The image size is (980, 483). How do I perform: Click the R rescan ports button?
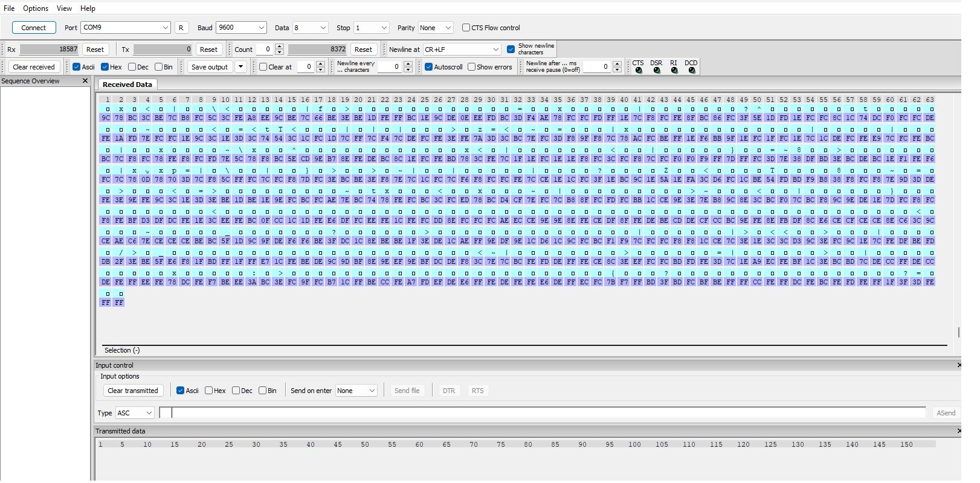181,28
